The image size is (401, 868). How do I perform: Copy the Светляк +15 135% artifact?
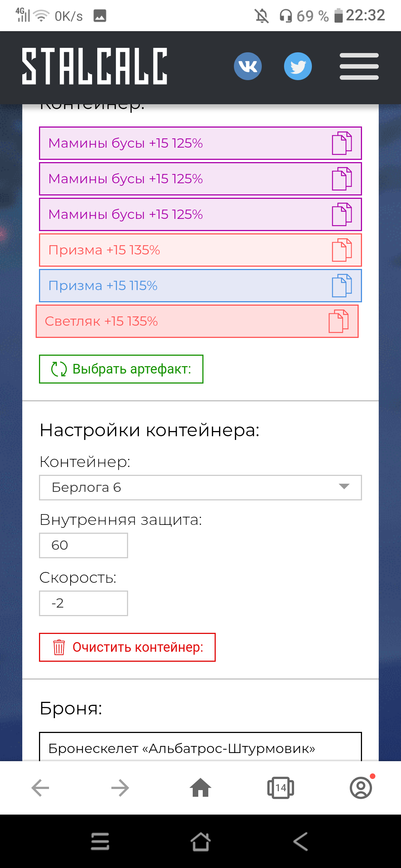coord(339,321)
